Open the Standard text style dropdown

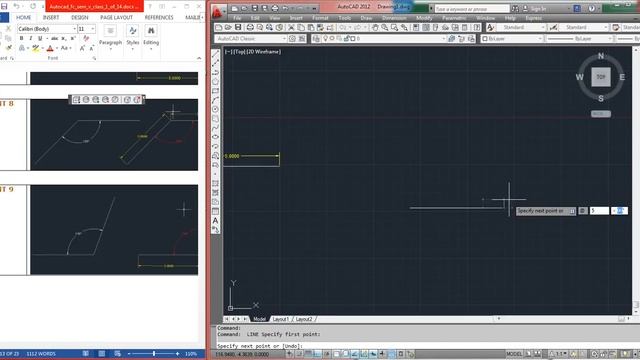[x=543, y=27]
